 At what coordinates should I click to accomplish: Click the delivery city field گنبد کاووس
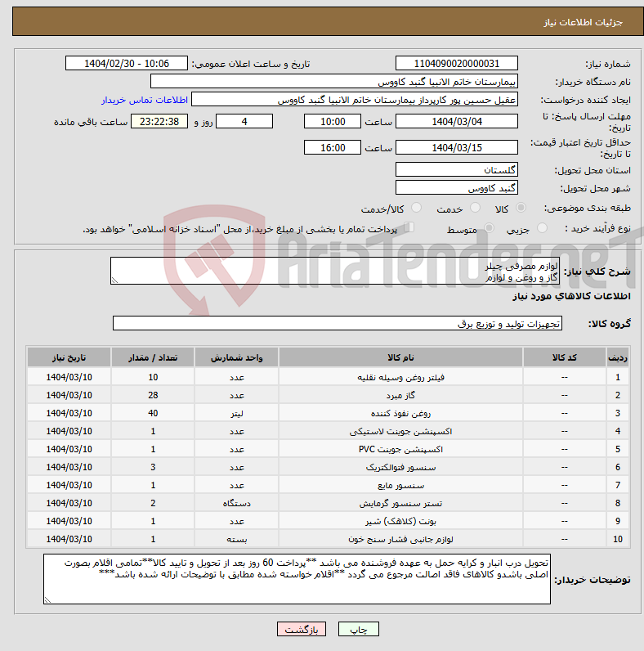[457, 187]
